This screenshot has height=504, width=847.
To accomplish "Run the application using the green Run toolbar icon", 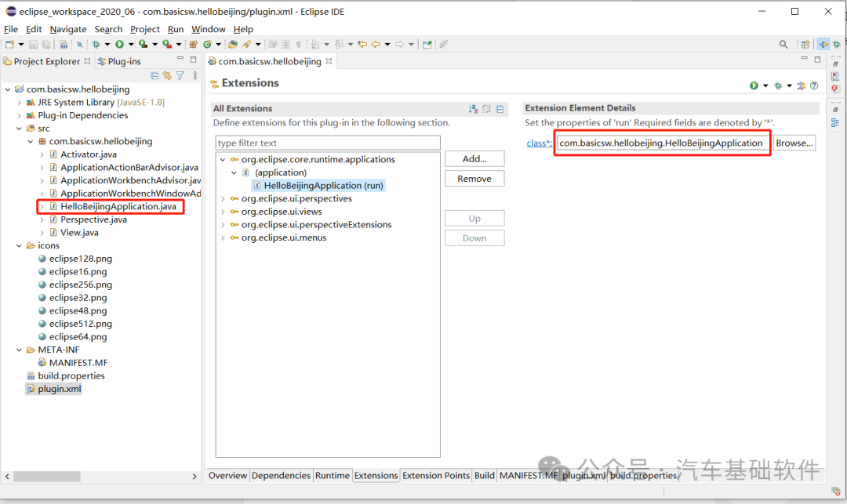I will [119, 44].
